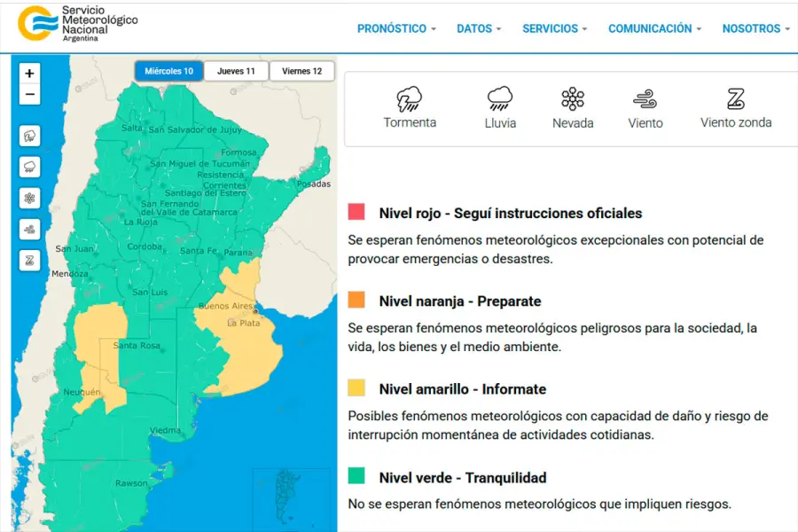
Task: Click the yellow Nivel amarillo color swatch
Action: tap(356, 387)
